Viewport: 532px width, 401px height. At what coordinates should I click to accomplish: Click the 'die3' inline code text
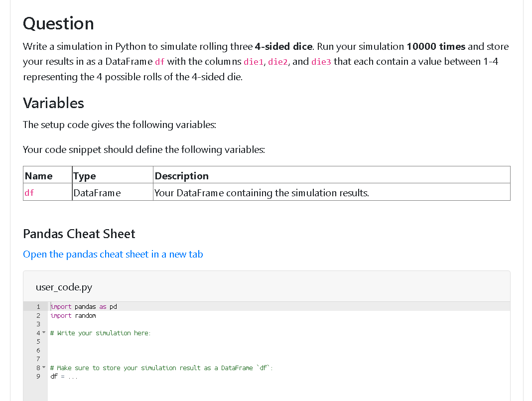[x=321, y=62]
